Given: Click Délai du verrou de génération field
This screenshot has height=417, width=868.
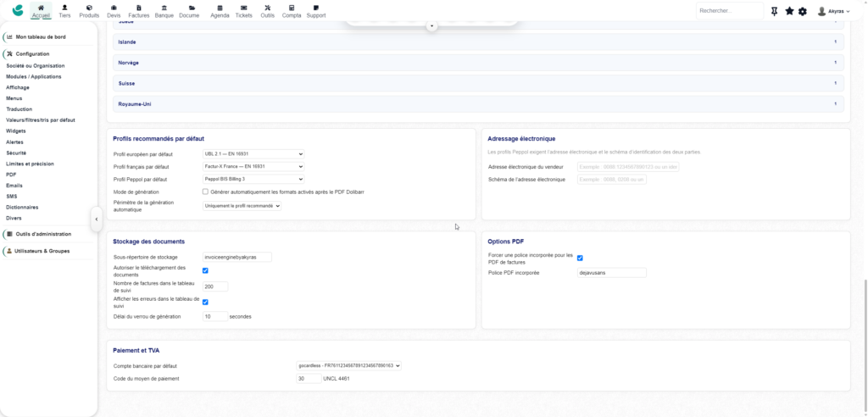Looking at the screenshot, I should point(215,316).
